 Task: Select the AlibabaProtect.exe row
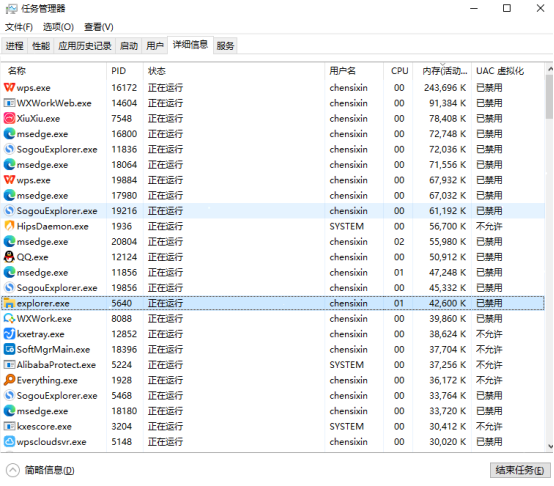pos(273,364)
